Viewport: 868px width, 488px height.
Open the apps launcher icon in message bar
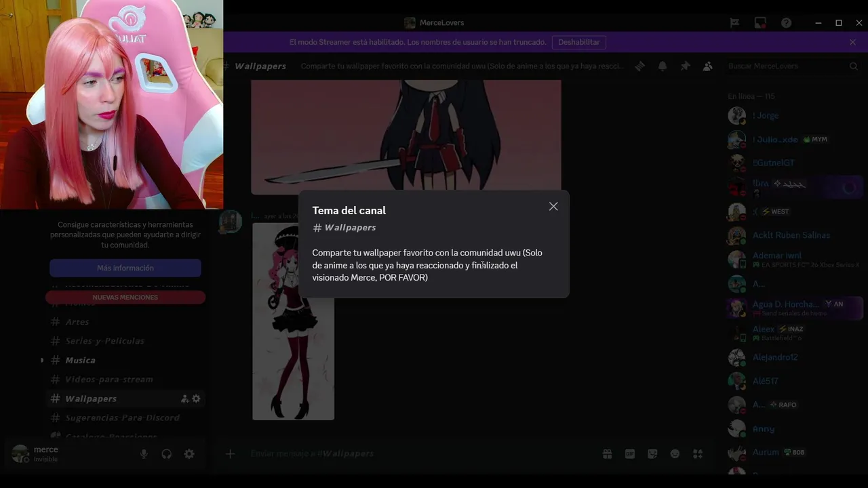tap(698, 453)
